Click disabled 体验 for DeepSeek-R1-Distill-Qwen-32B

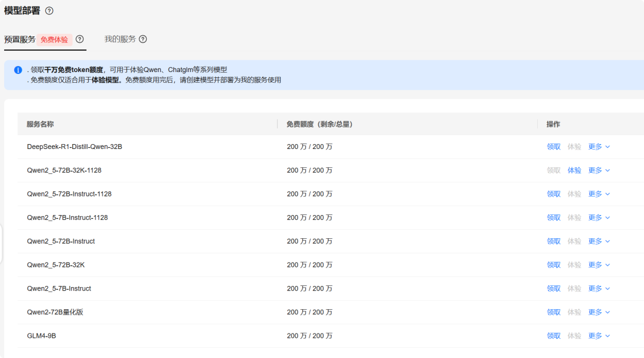point(574,147)
